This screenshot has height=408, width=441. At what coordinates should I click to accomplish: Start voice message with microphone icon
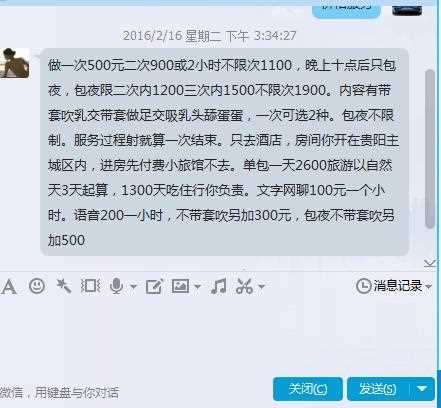point(116,286)
